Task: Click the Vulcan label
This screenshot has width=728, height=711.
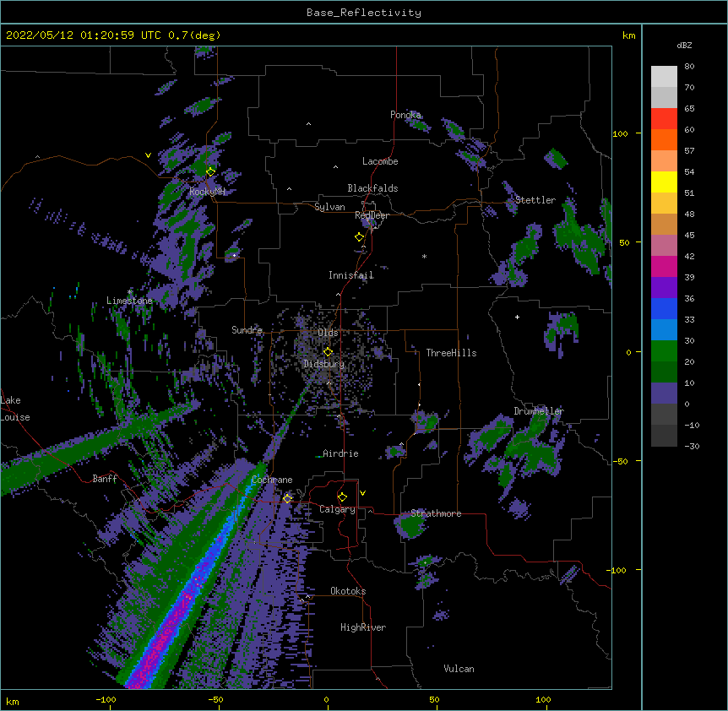Action: (459, 669)
